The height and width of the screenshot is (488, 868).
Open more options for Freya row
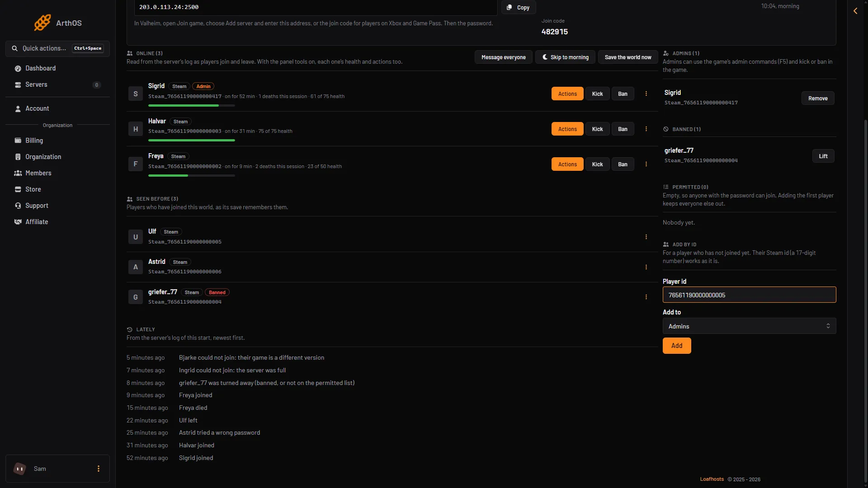(646, 164)
